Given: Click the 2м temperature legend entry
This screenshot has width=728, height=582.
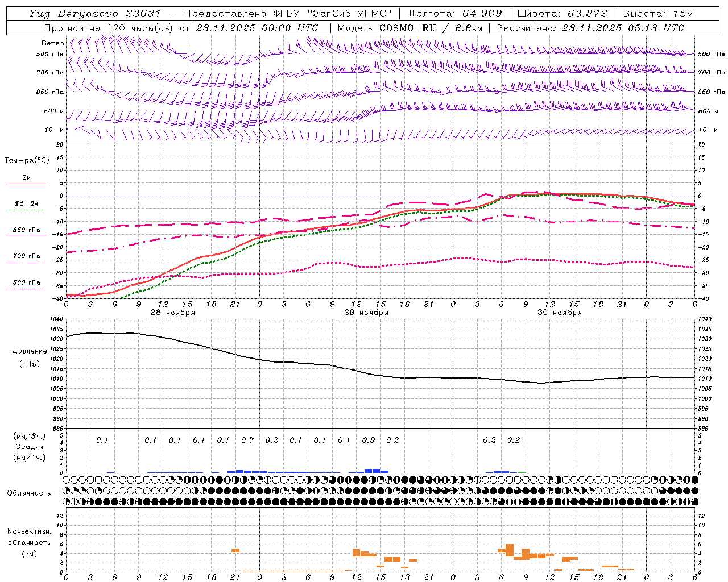Looking at the screenshot, I should pos(27,178).
